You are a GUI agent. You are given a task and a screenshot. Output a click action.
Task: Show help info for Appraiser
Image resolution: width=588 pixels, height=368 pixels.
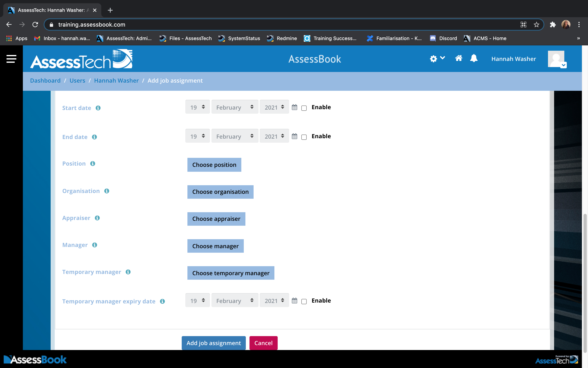click(x=97, y=218)
